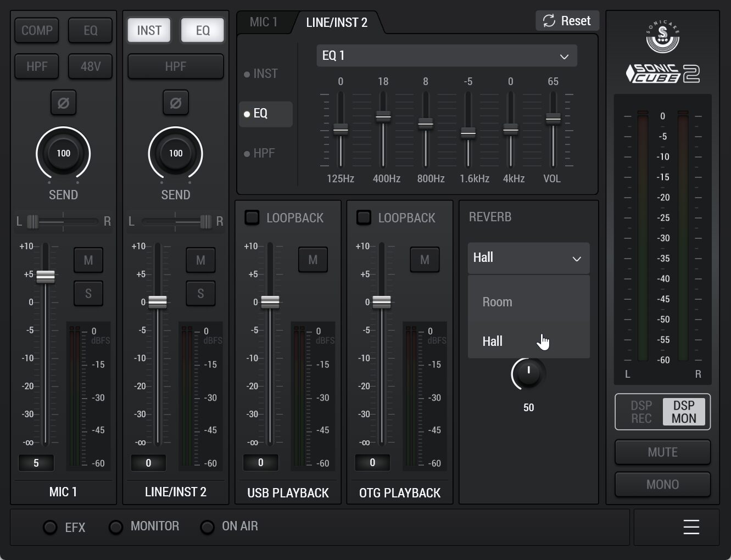Click the MIC 1 fader value field
The width and height of the screenshot is (731, 560).
point(36,463)
